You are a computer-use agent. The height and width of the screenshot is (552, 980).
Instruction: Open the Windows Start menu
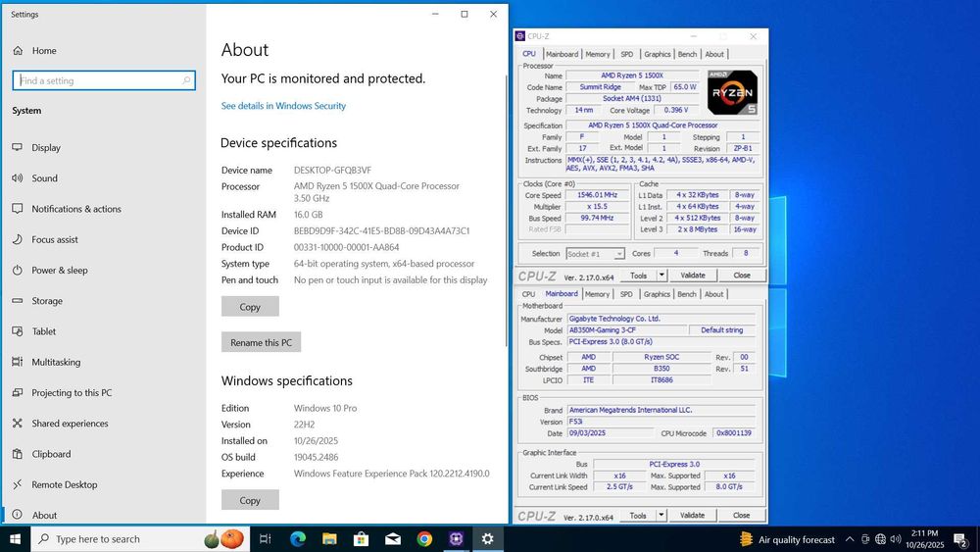click(x=15, y=539)
